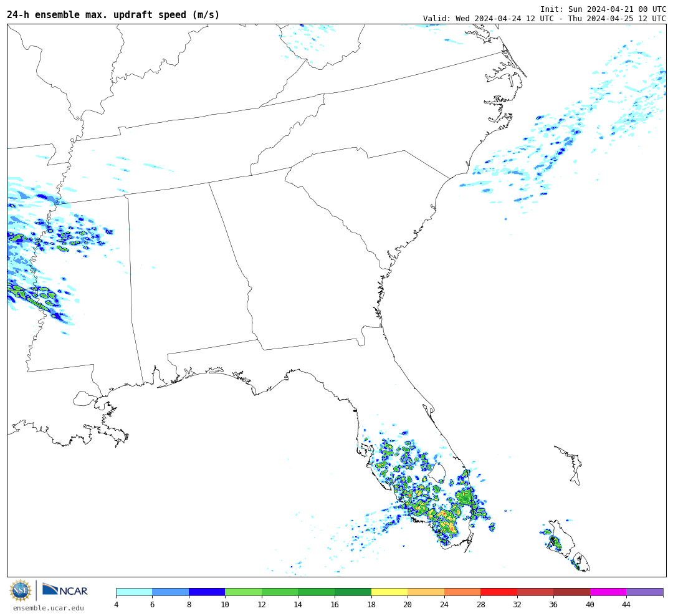Image resolution: width=673 pixels, height=616 pixels.
Task: Pick the green 12–14 m/s swatch
Action: (x=280, y=592)
